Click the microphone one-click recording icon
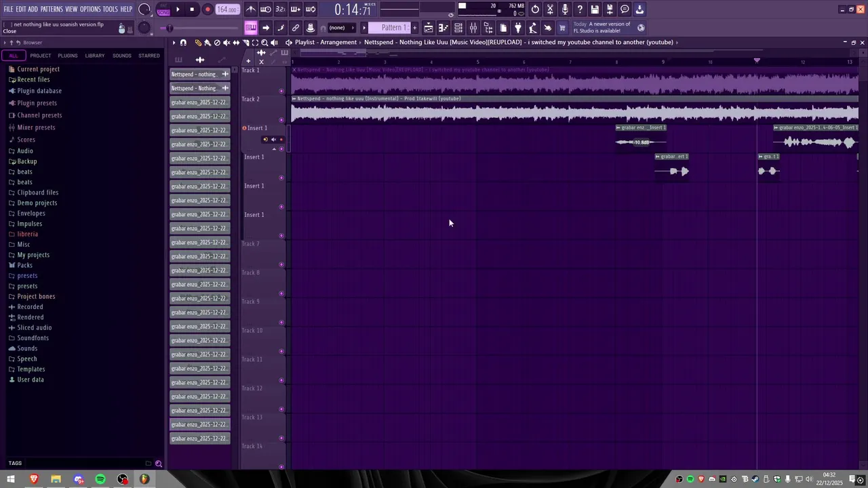The height and width of the screenshot is (488, 868). click(565, 9)
